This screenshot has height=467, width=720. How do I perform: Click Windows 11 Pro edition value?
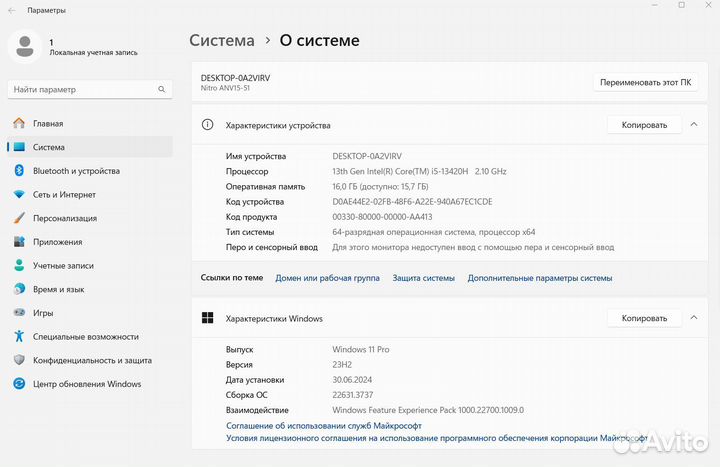360,349
